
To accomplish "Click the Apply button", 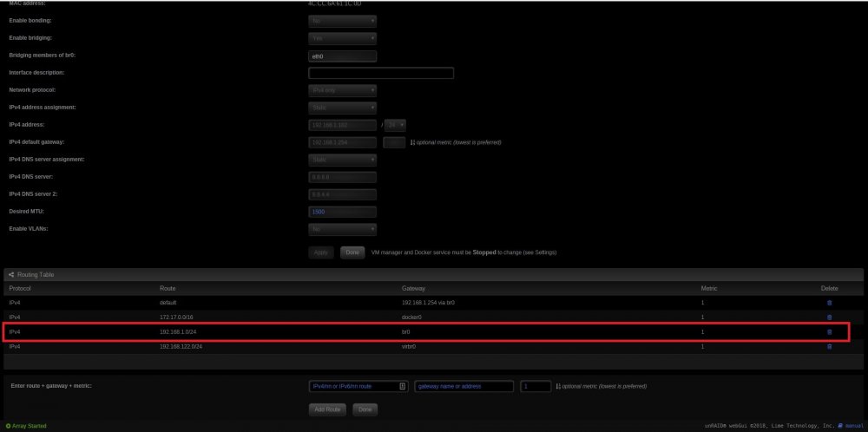I will pos(321,252).
